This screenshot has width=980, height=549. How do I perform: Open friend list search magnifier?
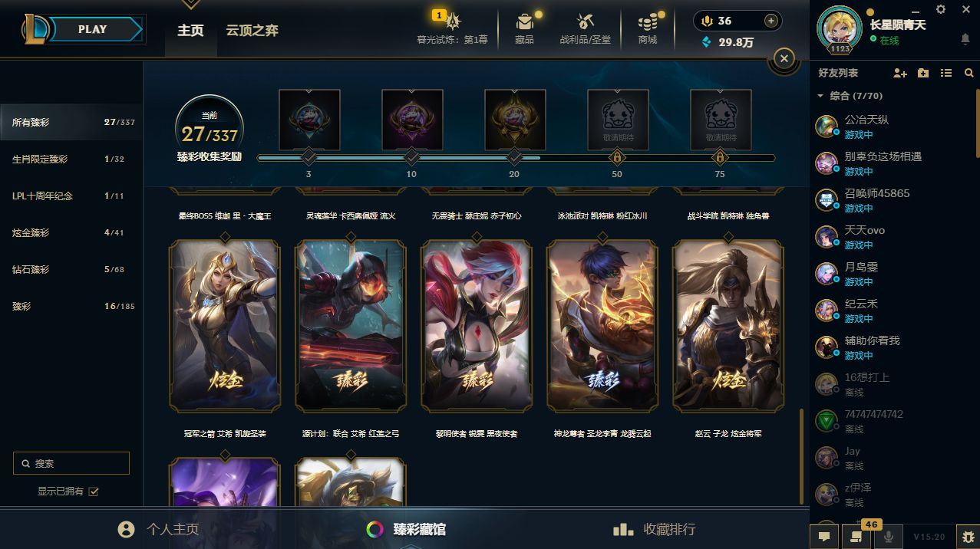(x=969, y=73)
